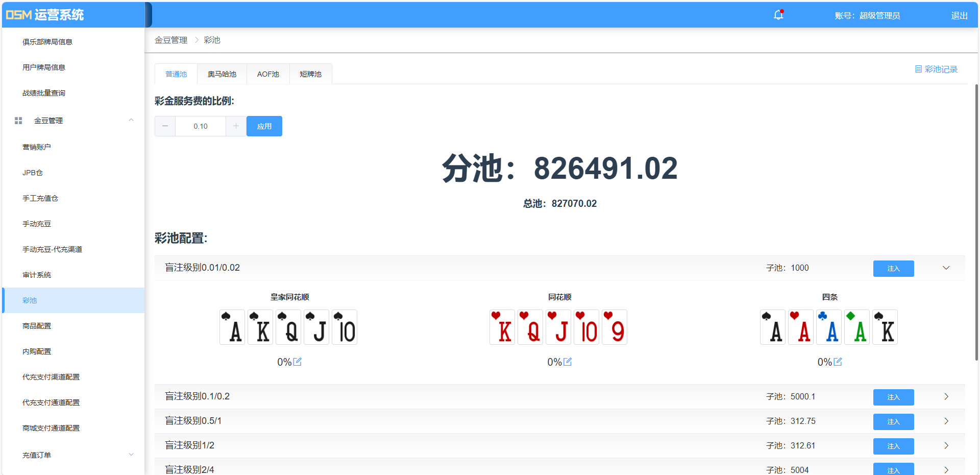The width and height of the screenshot is (980, 475).
Task: Edit the 皇家同花顺 percentage using pencil icon
Action: pyautogui.click(x=298, y=362)
